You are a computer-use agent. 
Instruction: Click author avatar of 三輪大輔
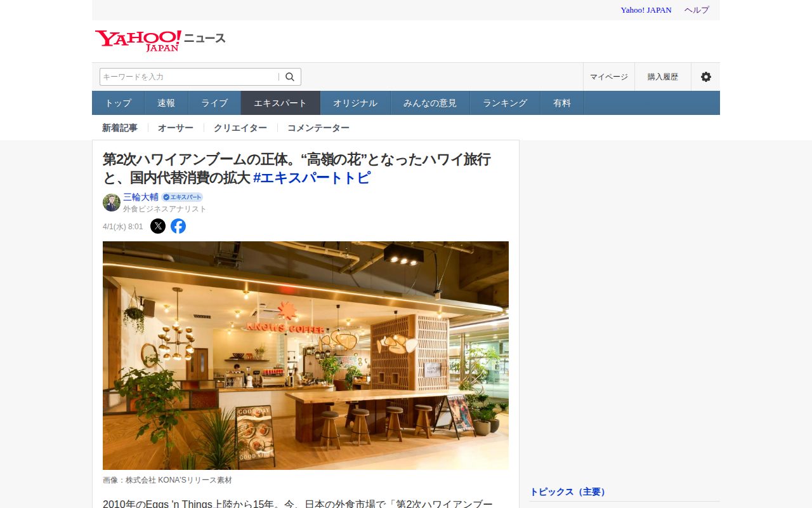pos(112,203)
